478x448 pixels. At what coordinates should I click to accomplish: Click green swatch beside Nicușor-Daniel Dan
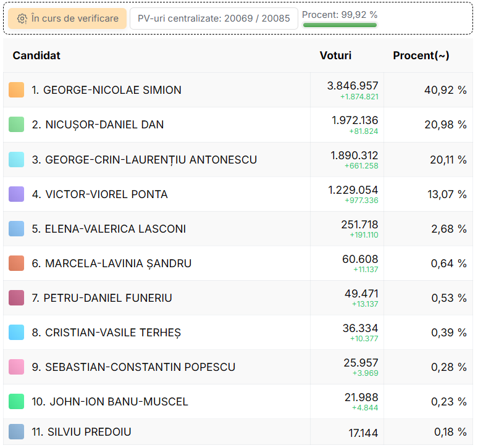click(x=17, y=125)
